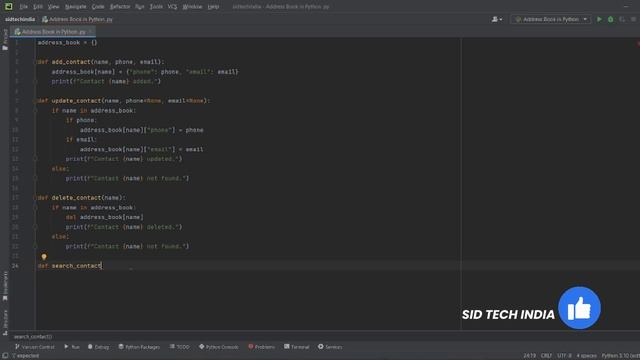640x360 pixels.
Task: Open the Edit menu
Action: coord(38,7)
